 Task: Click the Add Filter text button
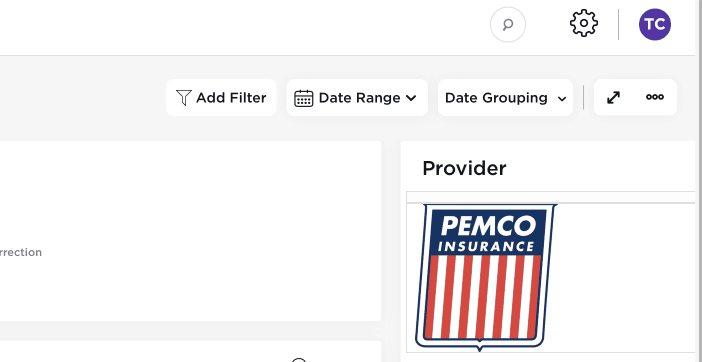(231, 98)
